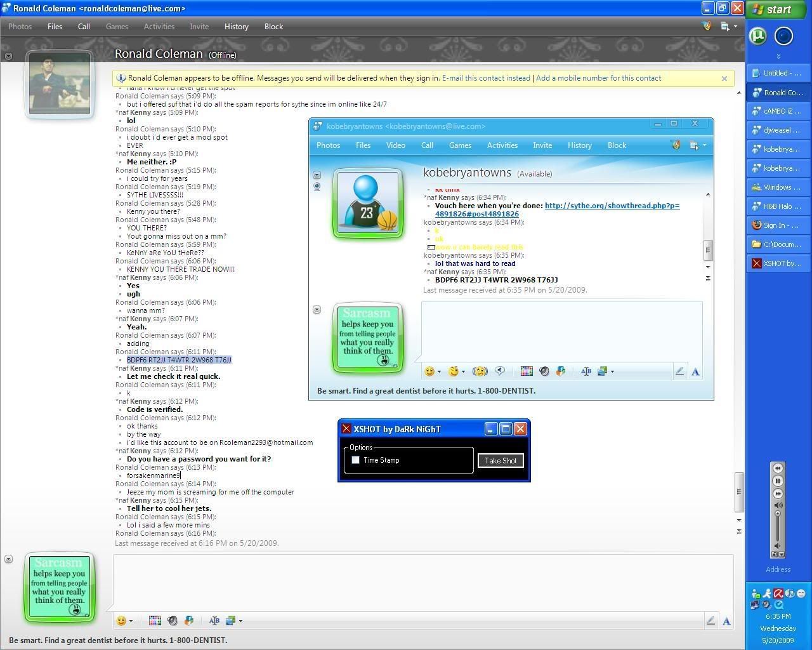812x650 pixels.
Task: Adjust media player volume slider knob
Action: (x=778, y=514)
